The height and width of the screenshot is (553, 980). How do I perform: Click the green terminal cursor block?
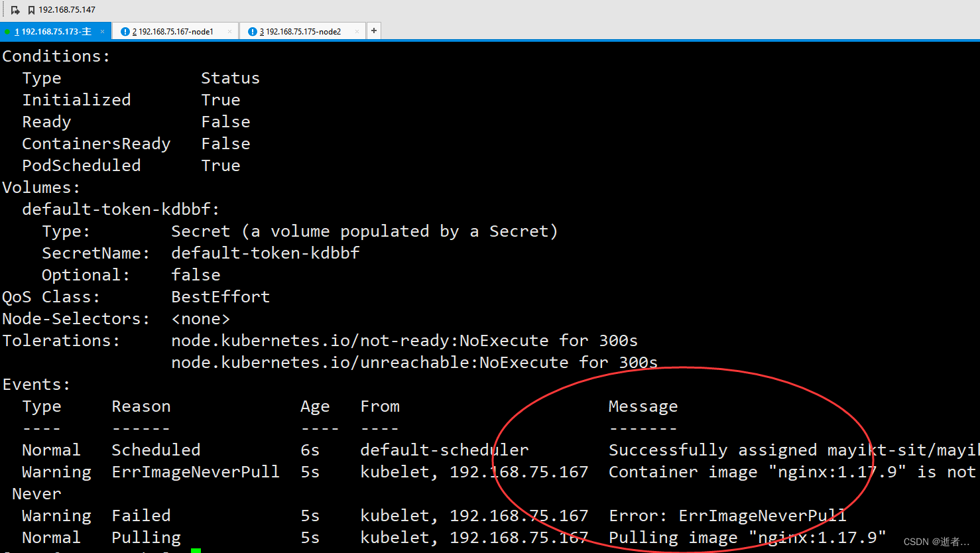tap(196, 550)
